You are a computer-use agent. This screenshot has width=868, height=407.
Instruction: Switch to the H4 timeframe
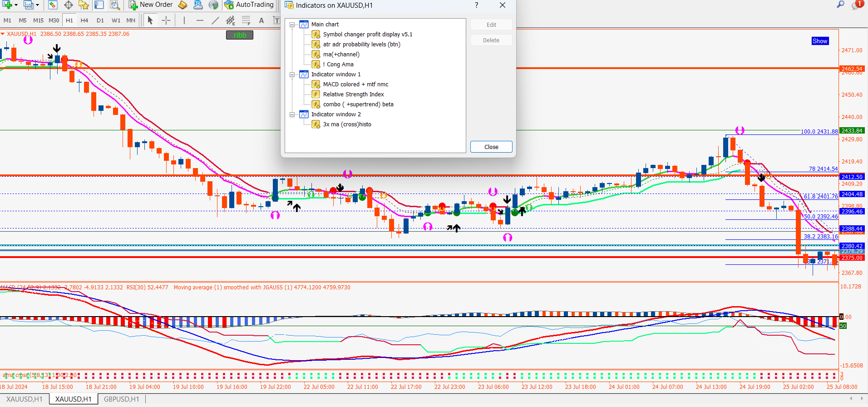click(84, 20)
